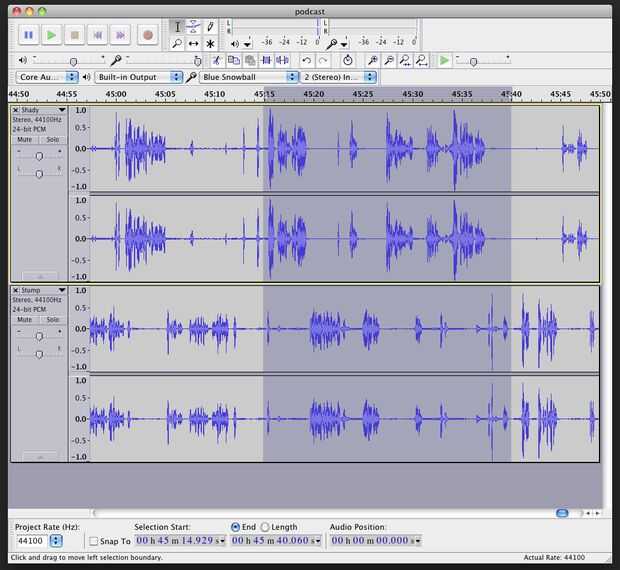This screenshot has width=620, height=570.
Task: Skip to start of the project
Action: tap(98, 35)
